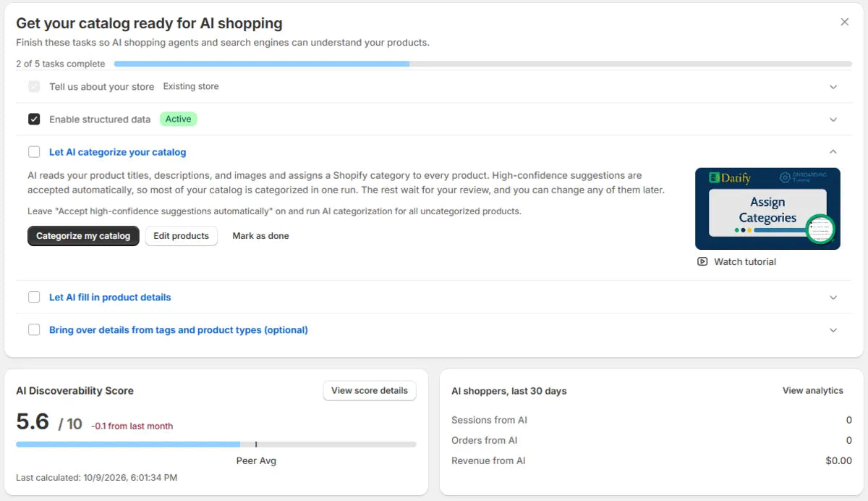The image size is (868, 501).
Task: Check the 'Tell us about your store' checkbox
Action: point(34,87)
